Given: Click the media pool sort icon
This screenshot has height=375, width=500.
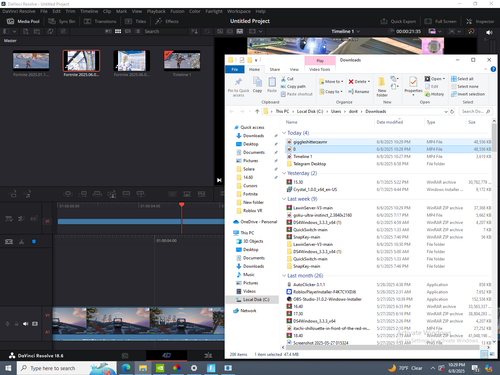Looking at the screenshot, I should [x=194, y=31].
